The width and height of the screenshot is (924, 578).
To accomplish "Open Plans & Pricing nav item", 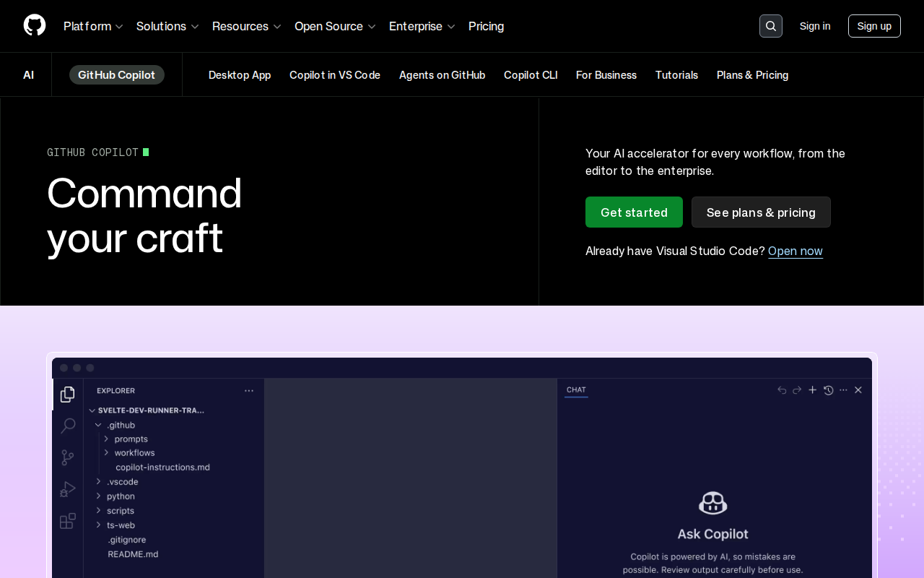I will (752, 75).
